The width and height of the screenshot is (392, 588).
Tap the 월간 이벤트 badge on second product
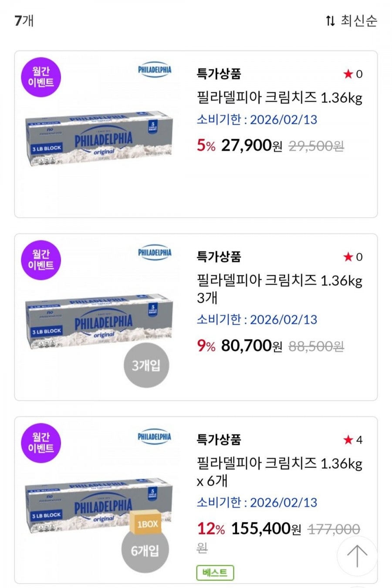pyautogui.click(x=41, y=260)
